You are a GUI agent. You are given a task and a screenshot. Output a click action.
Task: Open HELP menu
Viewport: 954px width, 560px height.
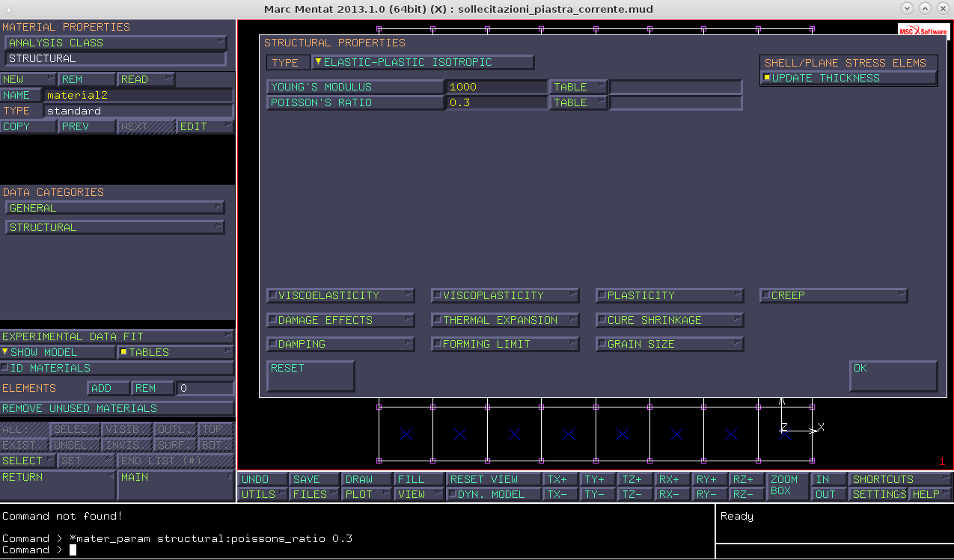coord(931,494)
